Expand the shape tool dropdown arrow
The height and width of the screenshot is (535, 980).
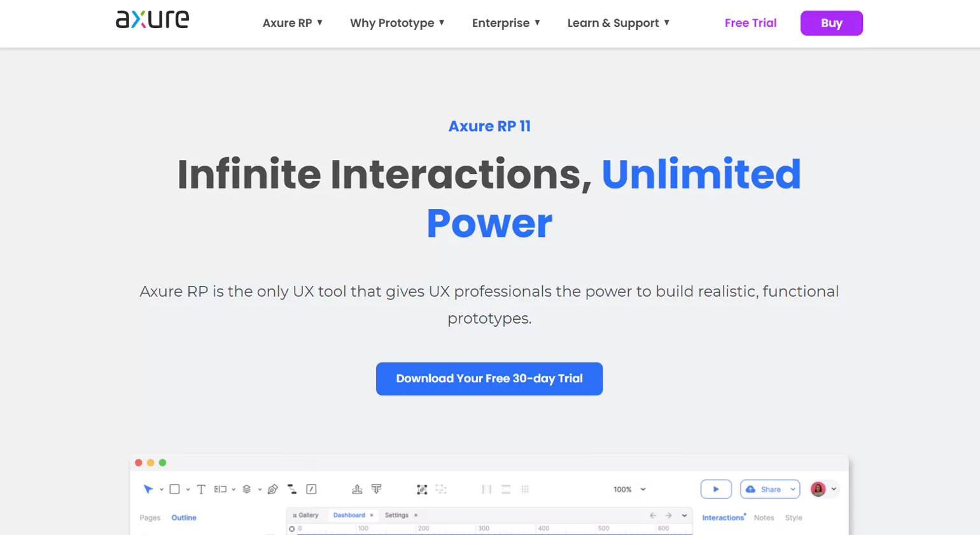pyautogui.click(x=187, y=489)
